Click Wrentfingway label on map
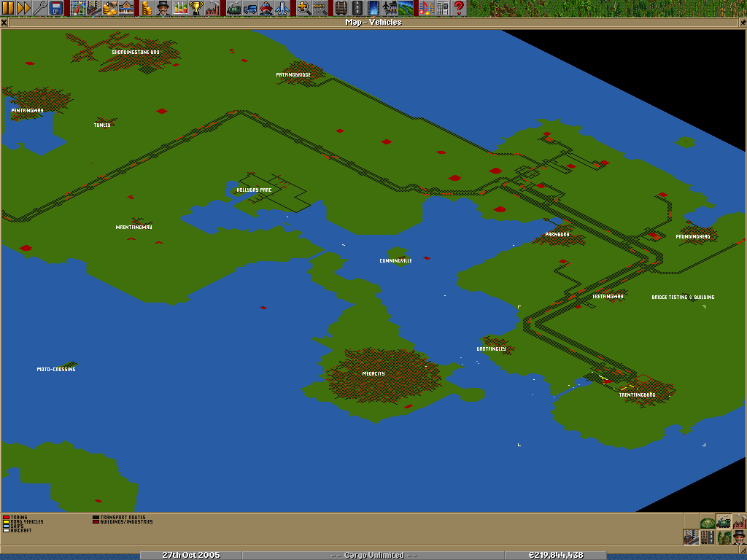 [133, 227]
